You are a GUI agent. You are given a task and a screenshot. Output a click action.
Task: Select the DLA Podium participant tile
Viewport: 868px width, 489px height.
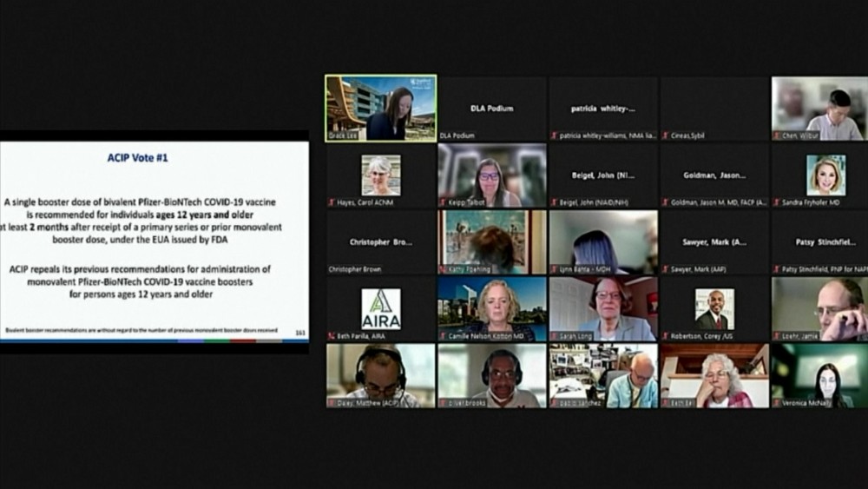[492, 109]
